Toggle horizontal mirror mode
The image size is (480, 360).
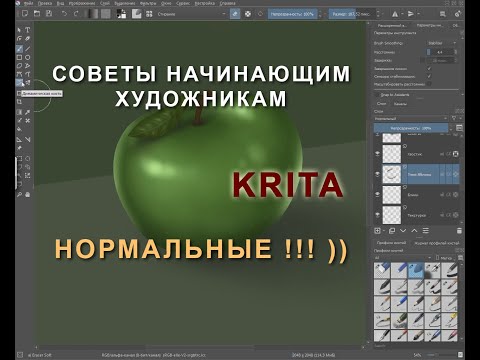395,14
